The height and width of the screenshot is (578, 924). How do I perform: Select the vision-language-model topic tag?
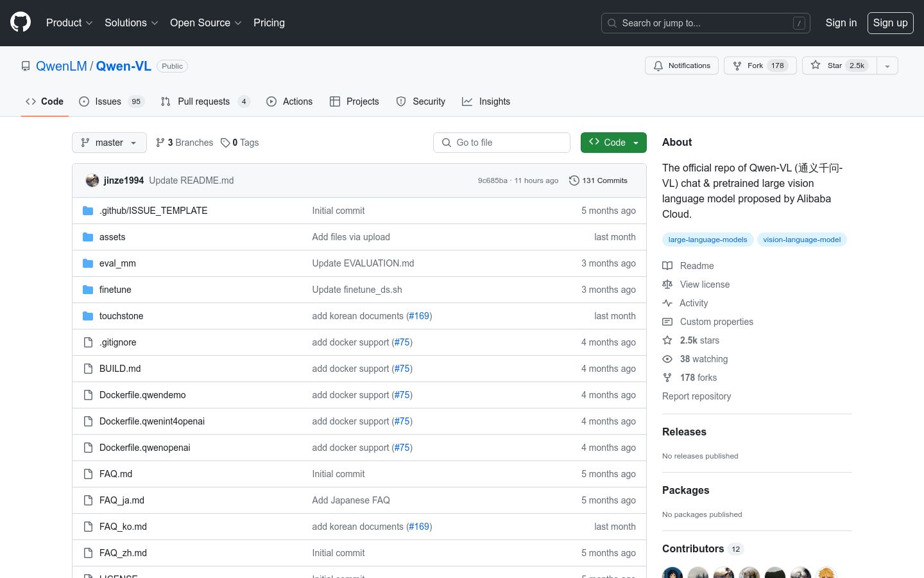tap(801, 240)
